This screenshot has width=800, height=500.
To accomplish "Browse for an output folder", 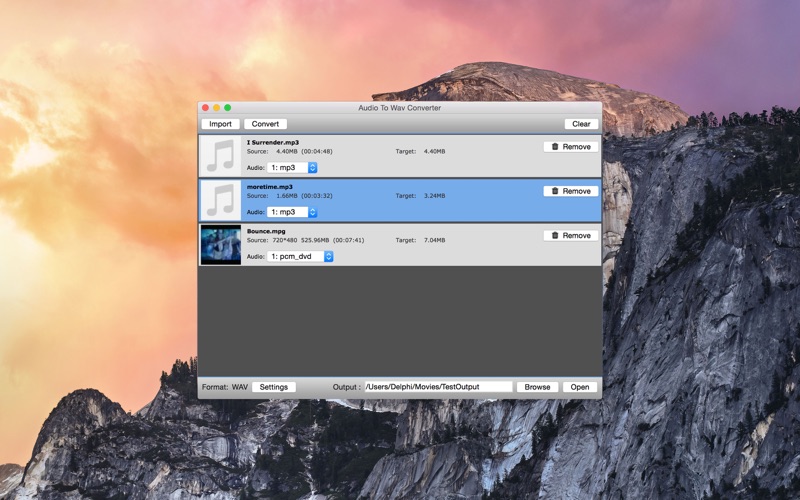I will [x=537, y=387].
